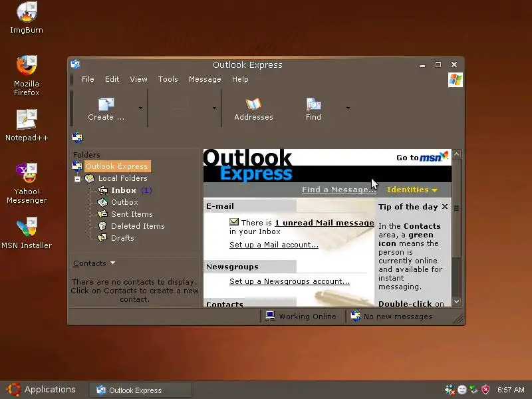Image resolution: width=532 pixels, height=399 pixels.
Task: Click Set up a Newsgroups account link
Action: [x=289, y=281]
